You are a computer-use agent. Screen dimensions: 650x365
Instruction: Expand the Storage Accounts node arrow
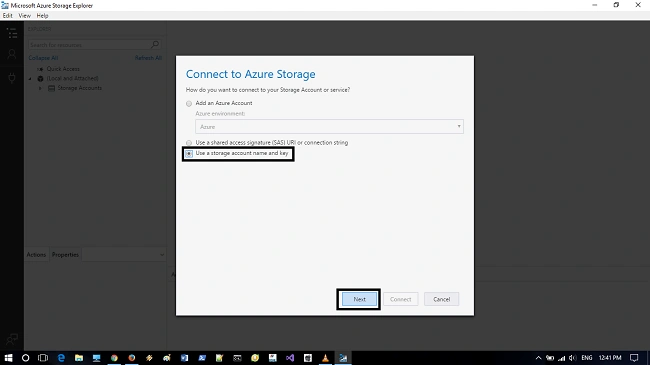pyautogui.click(x=40, y=88)
